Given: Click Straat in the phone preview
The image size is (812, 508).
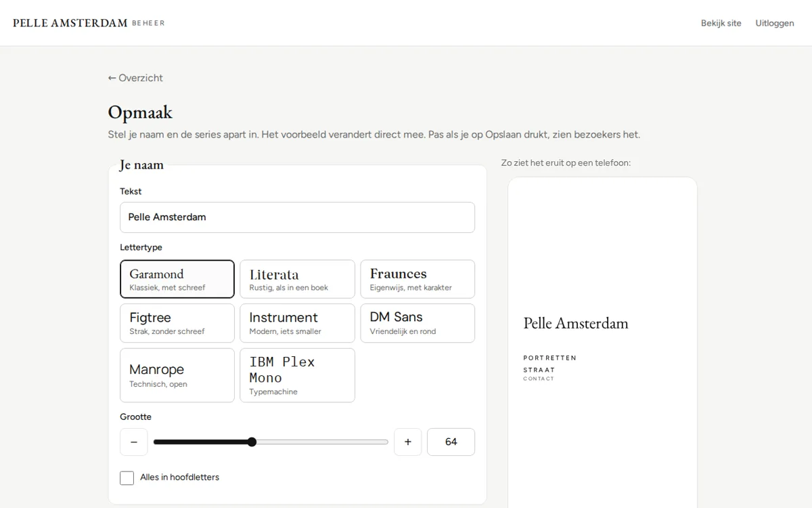Looking at the screenshot, I should [x=539, y=370].
